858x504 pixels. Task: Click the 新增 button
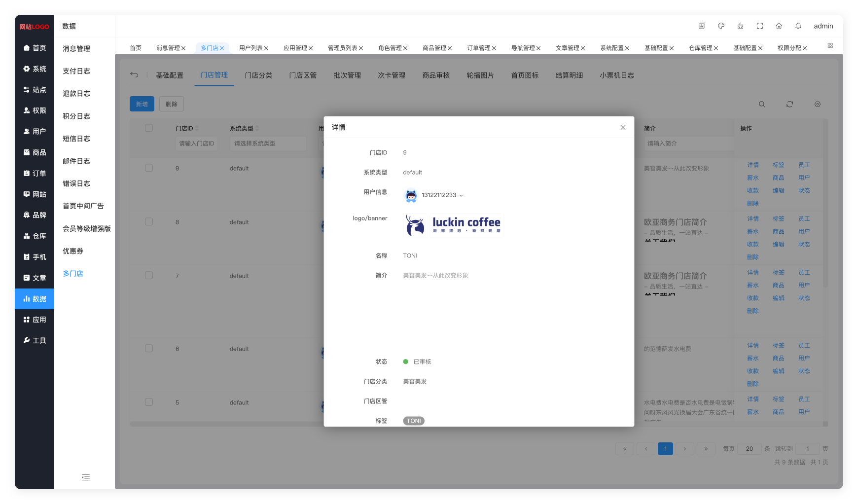(142, 104)
